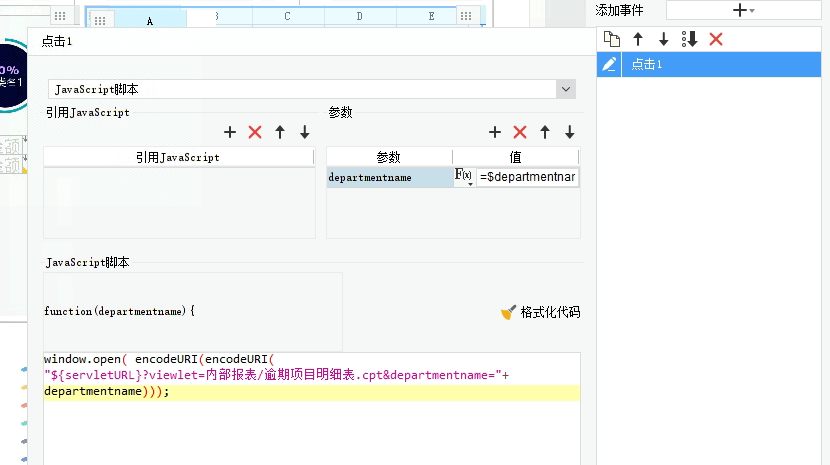Add a new parameter row
Image resolution: width=830 pixels, height=465 pixels.
[x=495, y=132]
